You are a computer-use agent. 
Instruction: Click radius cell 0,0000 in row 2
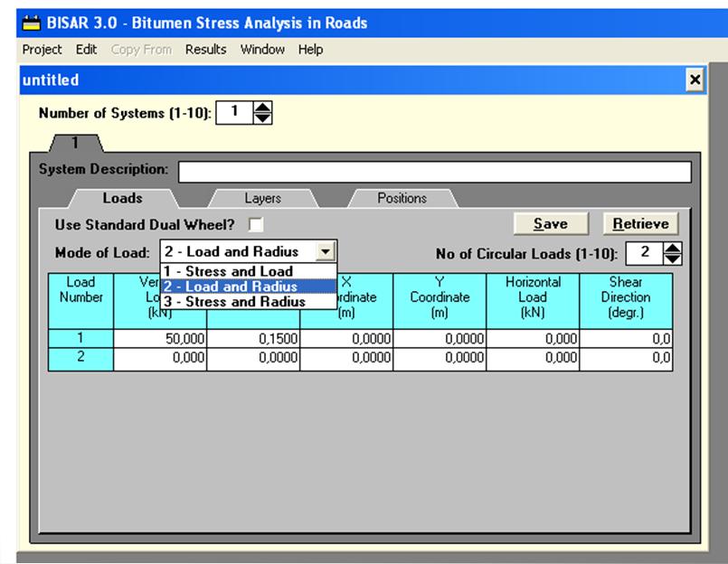pyautogui.click(x=253, y=360)
